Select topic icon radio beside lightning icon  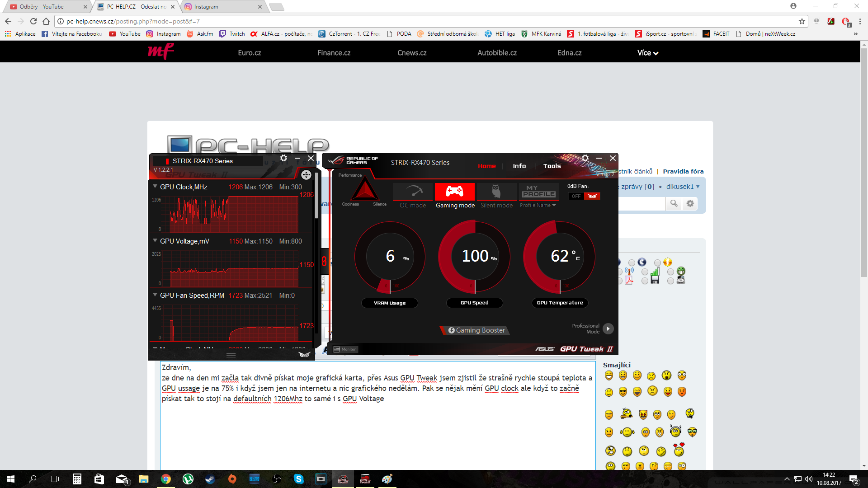point(657,263)
